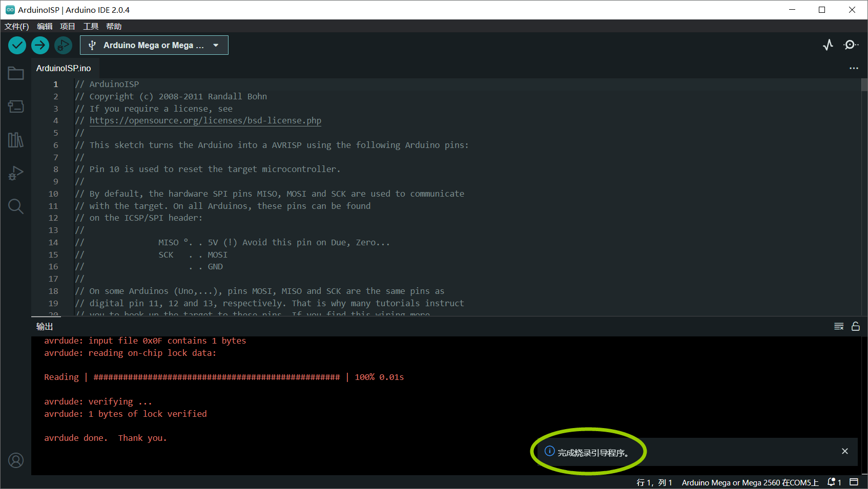
Task: Toggle word wrap in the output panel
Action: pos(839,327)
